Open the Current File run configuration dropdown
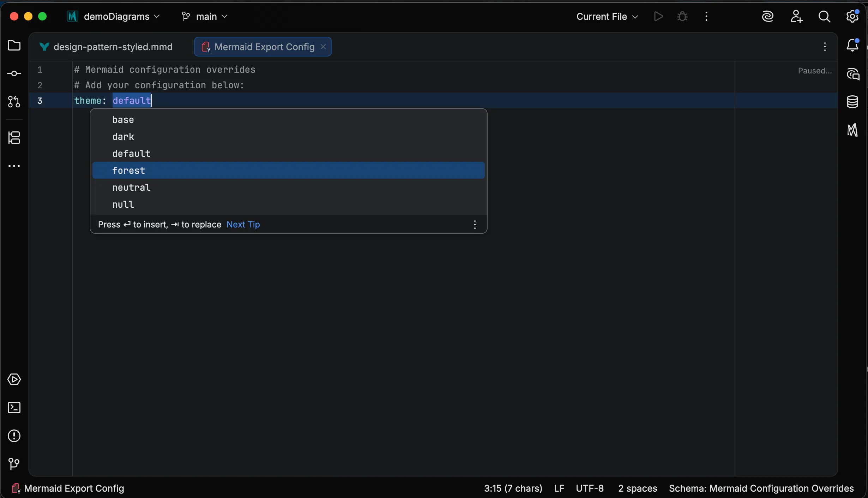Screen dimensions: 868x498 click(607, 16)
